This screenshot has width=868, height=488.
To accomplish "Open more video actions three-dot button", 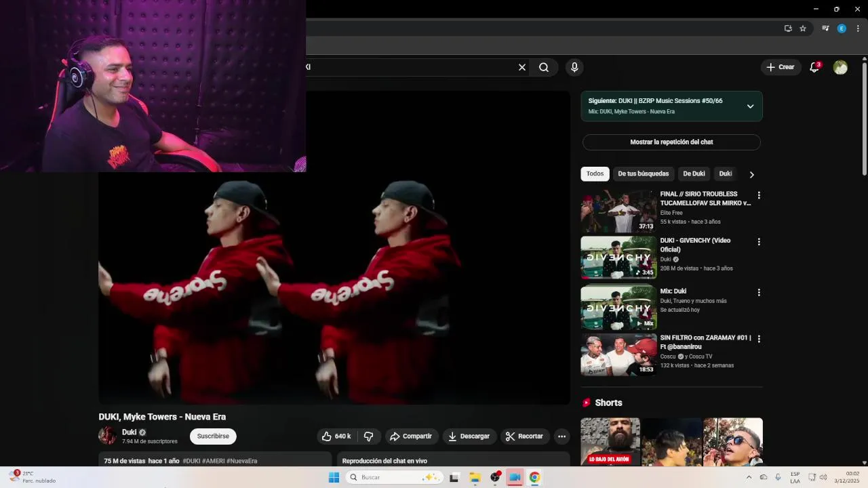I will point(561,436).
